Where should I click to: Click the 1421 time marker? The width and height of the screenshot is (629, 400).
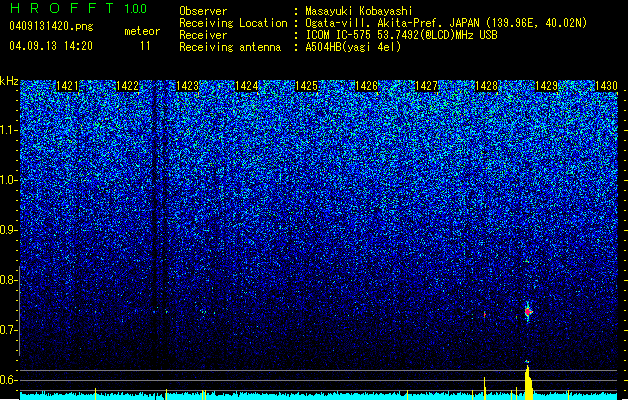(x=67, y=86)
